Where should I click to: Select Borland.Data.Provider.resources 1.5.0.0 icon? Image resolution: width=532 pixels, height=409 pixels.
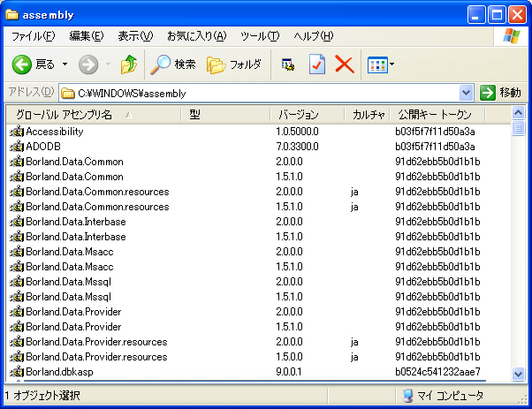[x=17, y=357]
